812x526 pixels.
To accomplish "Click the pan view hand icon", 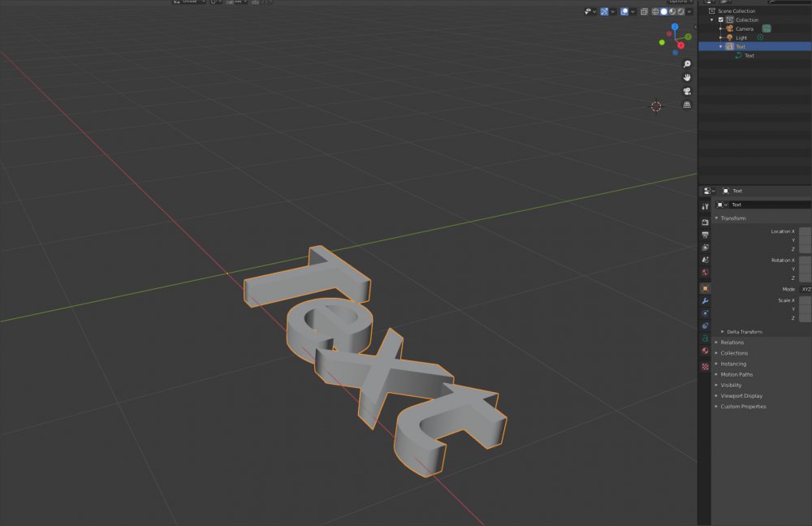I will pyautogui.click(x=687, y=77).
